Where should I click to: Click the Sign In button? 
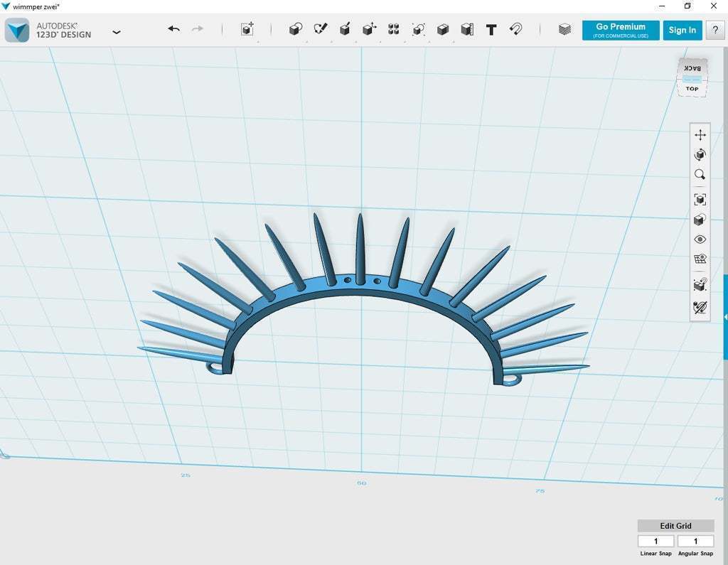pyautogui.click(x=682, y=30)
